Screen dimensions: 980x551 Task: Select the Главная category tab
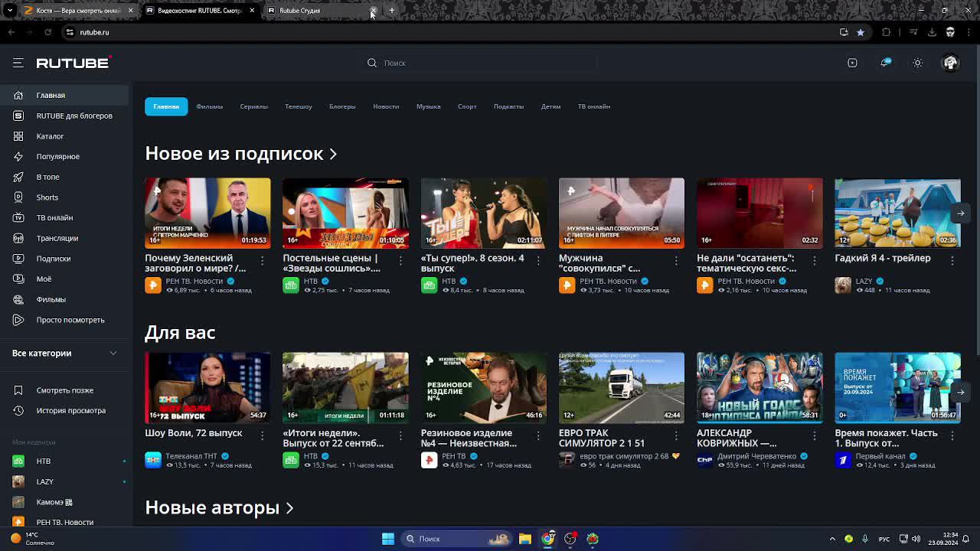click(166, 106)
